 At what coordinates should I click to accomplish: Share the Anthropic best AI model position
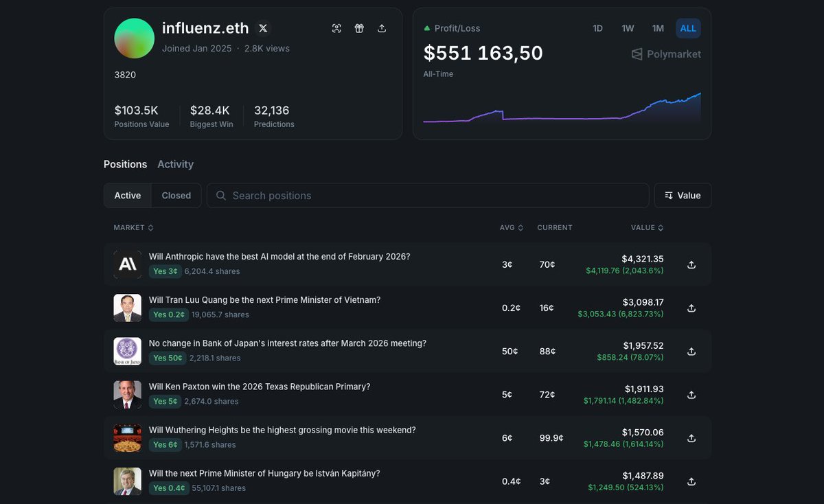coord(691,264)
